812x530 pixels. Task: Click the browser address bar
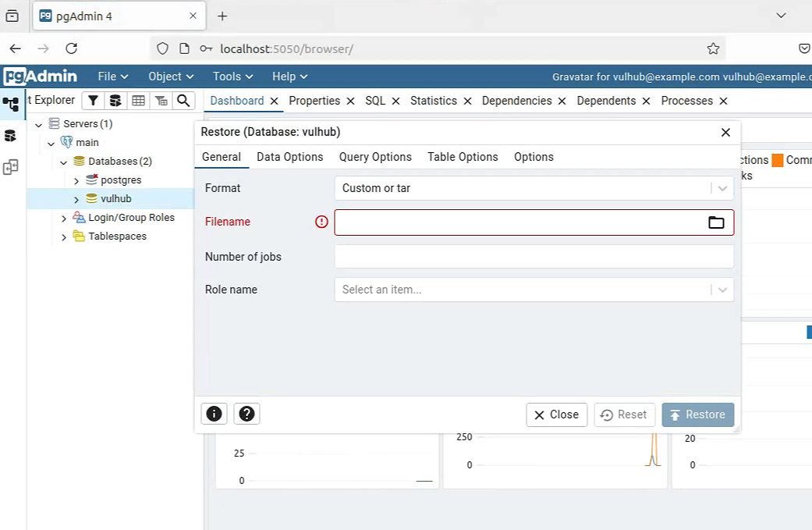coord(438,48)
